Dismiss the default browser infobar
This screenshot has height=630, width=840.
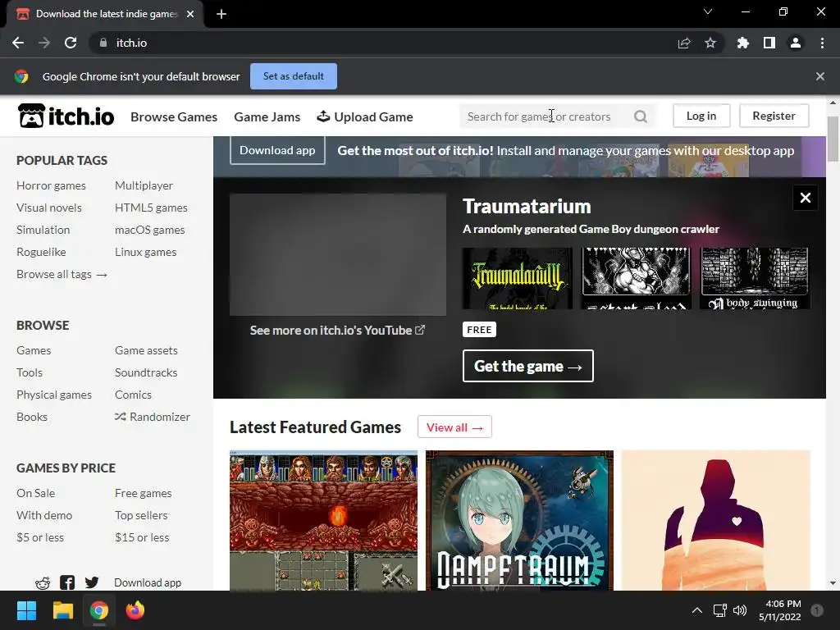click(820, 76)
